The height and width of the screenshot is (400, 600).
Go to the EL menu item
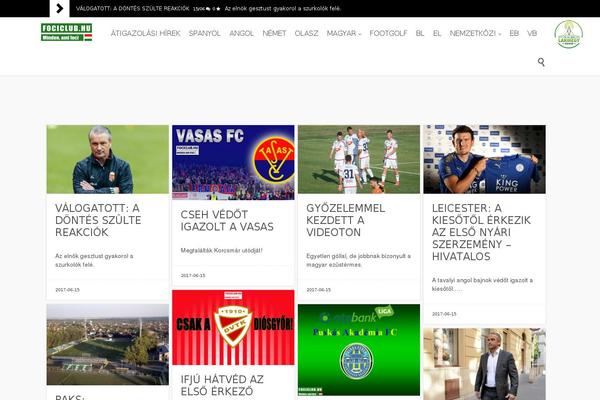[437, 33]
